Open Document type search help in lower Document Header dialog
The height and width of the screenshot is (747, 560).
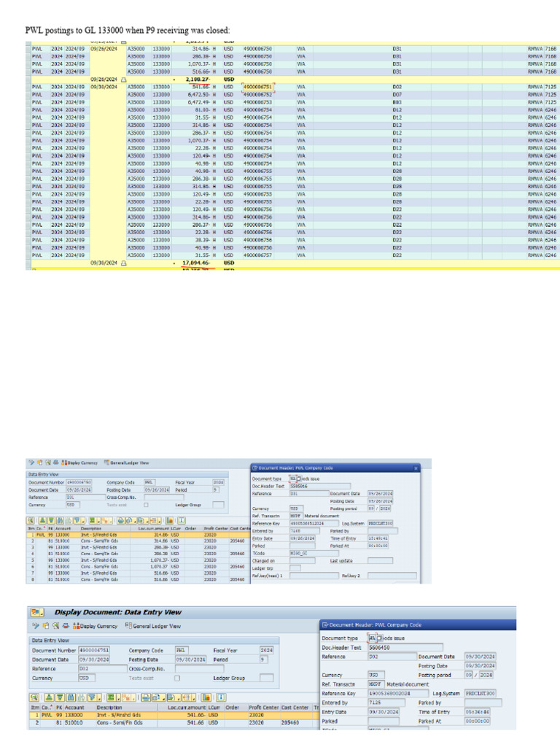(379, 638)
